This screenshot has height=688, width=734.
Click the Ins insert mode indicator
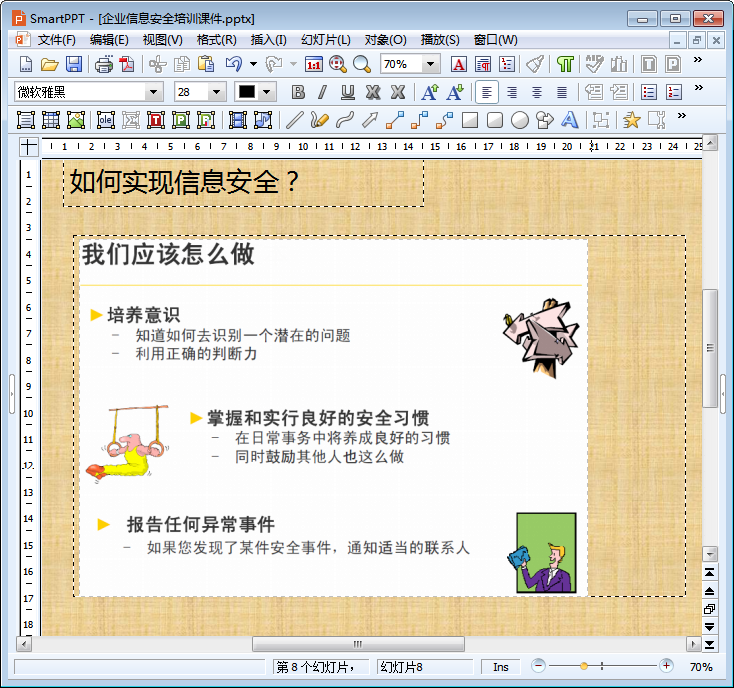[x=500, y=667]
